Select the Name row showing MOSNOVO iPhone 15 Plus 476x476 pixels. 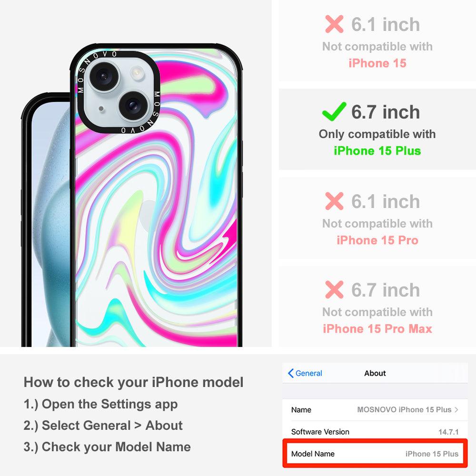click(x=375, y=409)
